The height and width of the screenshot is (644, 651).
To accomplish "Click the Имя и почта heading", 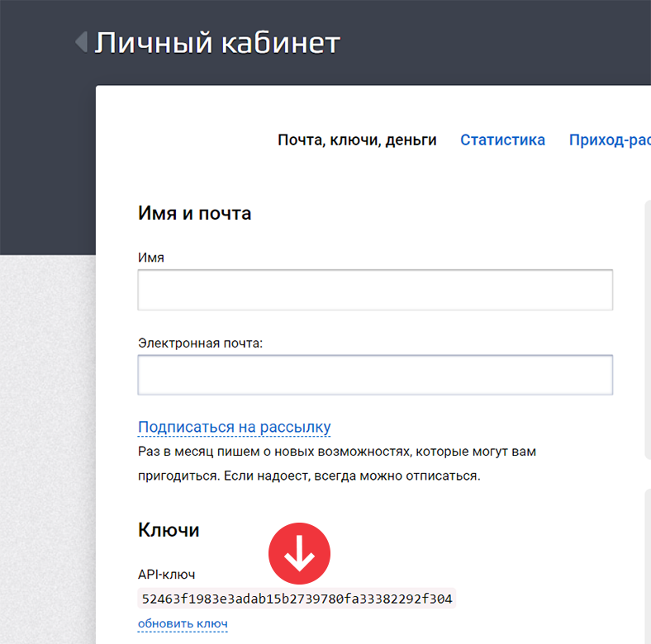I will click(195, 213).
